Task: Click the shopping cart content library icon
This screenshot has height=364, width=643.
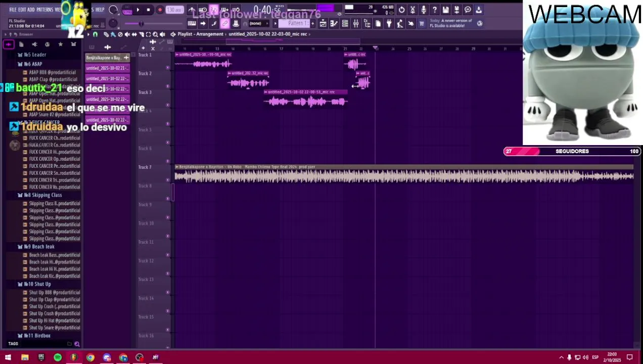Action: 422,23
